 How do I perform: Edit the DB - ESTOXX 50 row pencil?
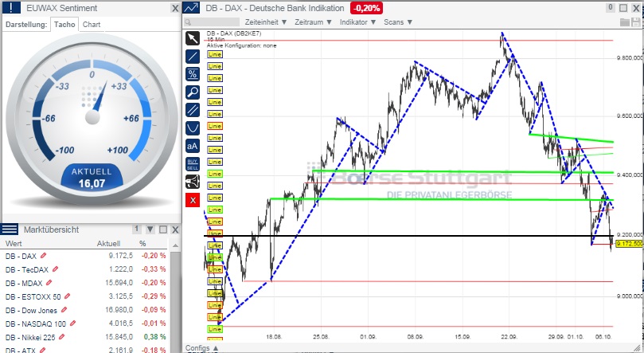click(x=67, y=296)
